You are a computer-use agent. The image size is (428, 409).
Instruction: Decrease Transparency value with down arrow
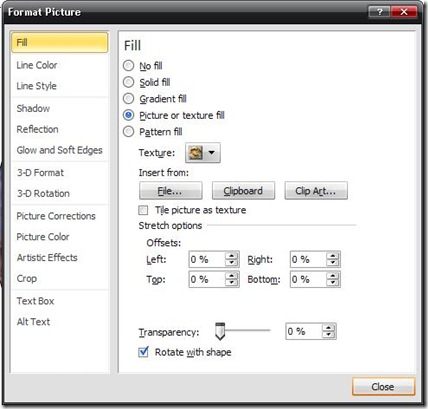pos(329,335)
